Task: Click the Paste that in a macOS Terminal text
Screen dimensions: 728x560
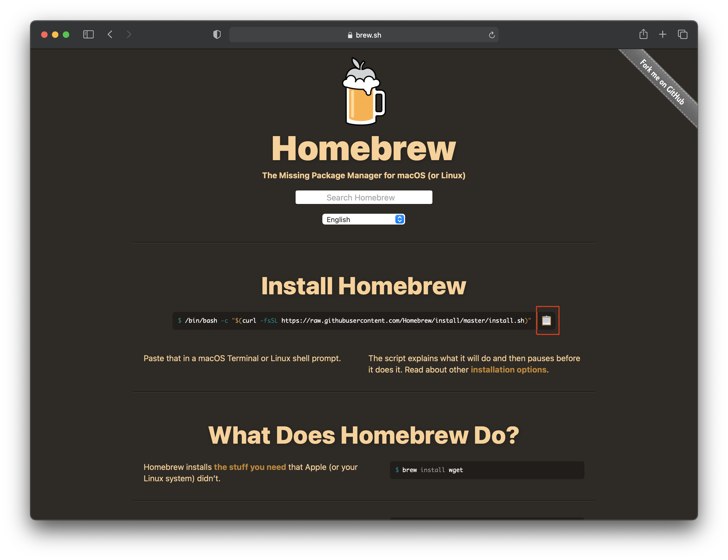Action: pyautogui.click(x=242, y=358)
